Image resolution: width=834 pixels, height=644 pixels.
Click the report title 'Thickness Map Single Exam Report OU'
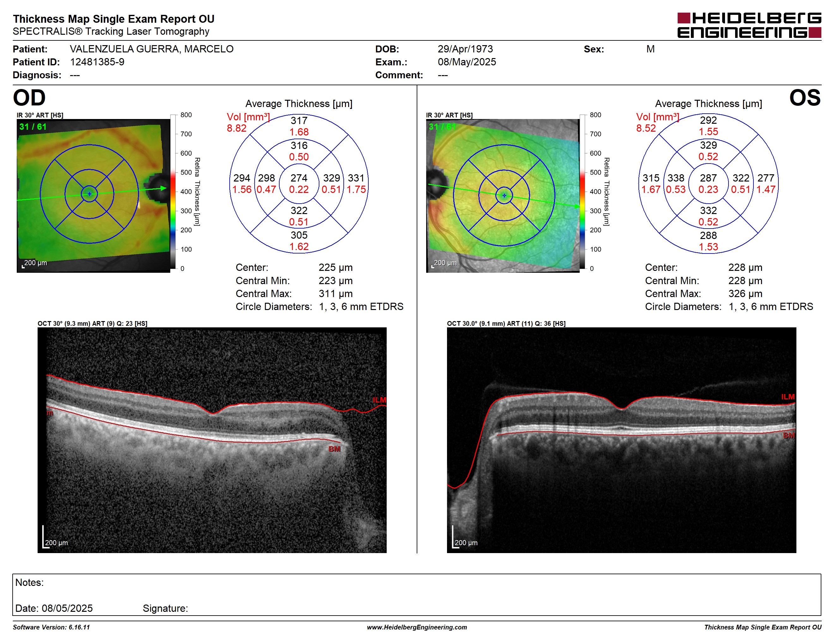113,19
